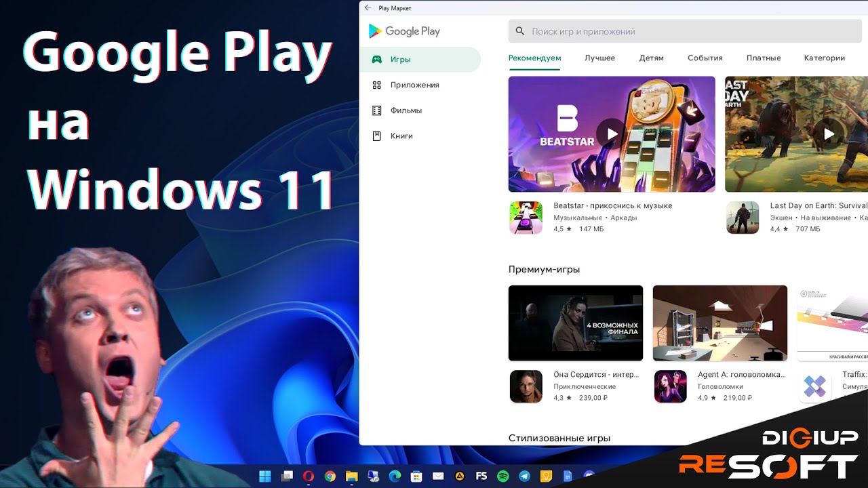Screen dimensions: 868x488
Task: Play the Last Day on Earth trailer
Action: tap(829, 134)
